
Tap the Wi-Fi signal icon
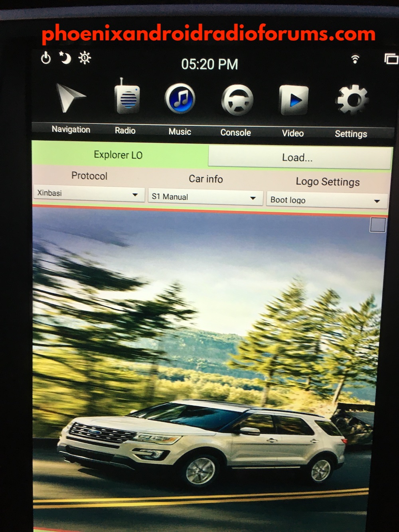click(355, 59)
